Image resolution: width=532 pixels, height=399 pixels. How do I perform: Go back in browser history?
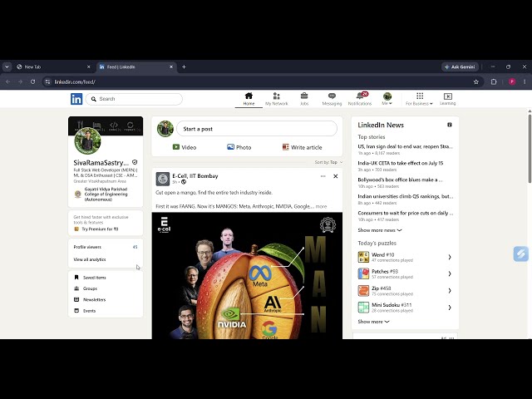7,81
